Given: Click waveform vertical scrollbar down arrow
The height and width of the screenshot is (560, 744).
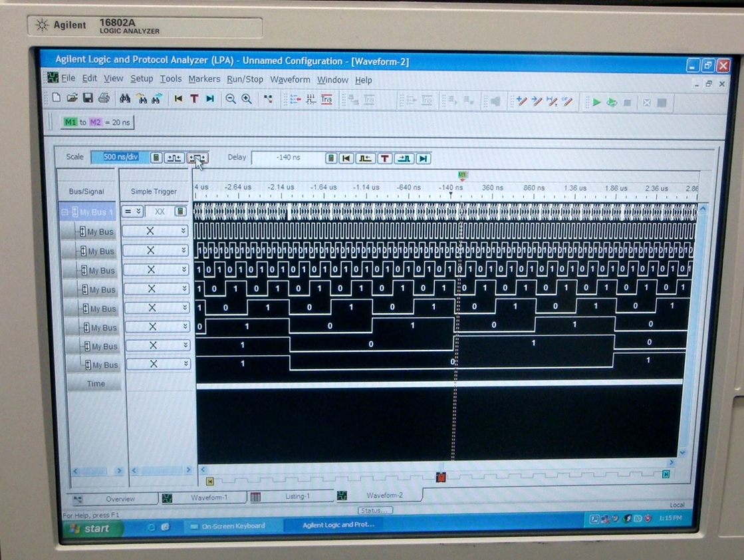Looking at the screenshot, I should pyautogui.click(x=682, y=452).
